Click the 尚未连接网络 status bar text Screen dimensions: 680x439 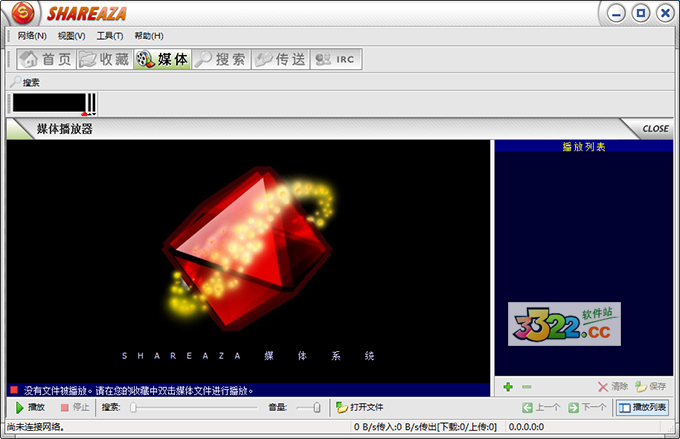tap(36, 427)
